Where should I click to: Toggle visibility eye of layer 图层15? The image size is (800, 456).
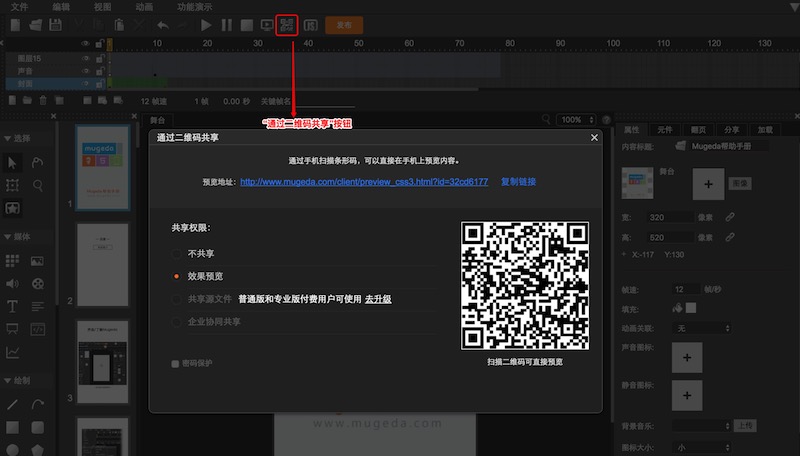(x=85, y=59)
